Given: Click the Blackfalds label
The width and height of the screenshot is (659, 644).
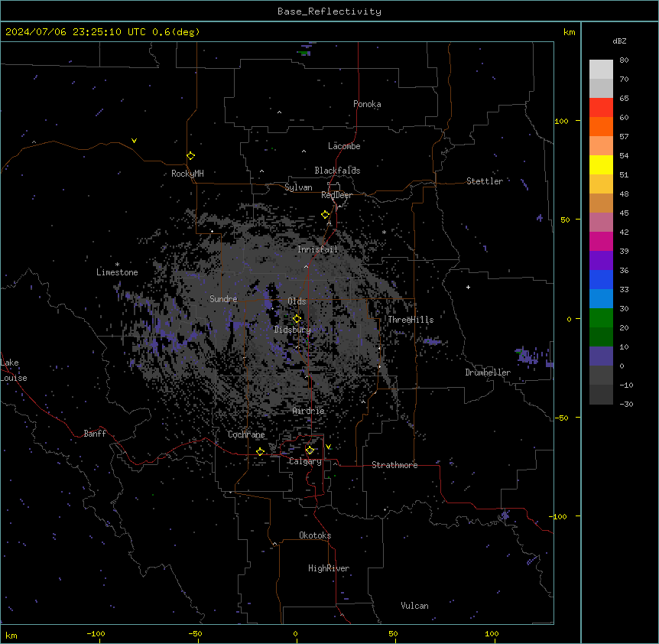Looking at the screenshot, I should (x=337, y=171).
